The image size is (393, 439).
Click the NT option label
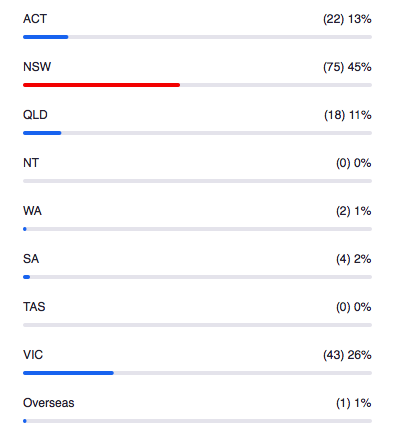coord(31,163)
